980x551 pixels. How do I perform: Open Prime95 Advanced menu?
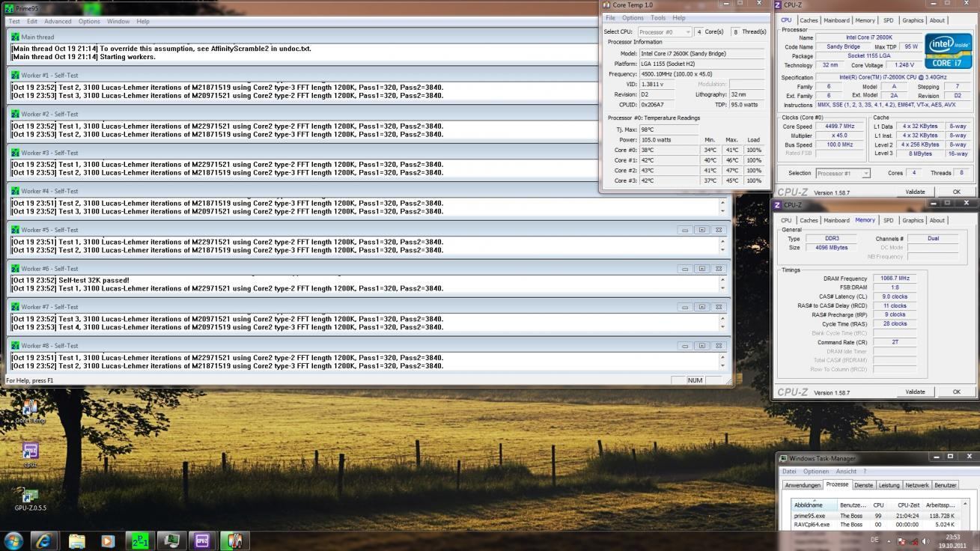tap(58, 21)
